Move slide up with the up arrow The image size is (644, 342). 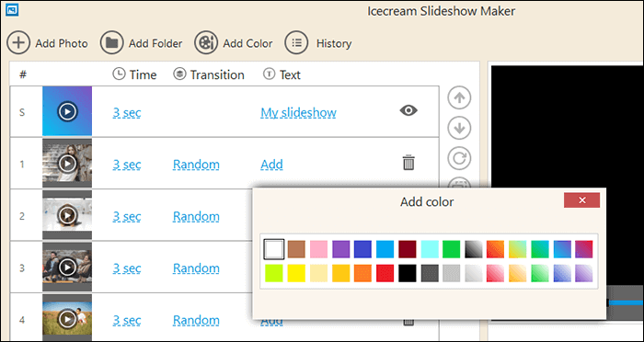click(459, 97)
